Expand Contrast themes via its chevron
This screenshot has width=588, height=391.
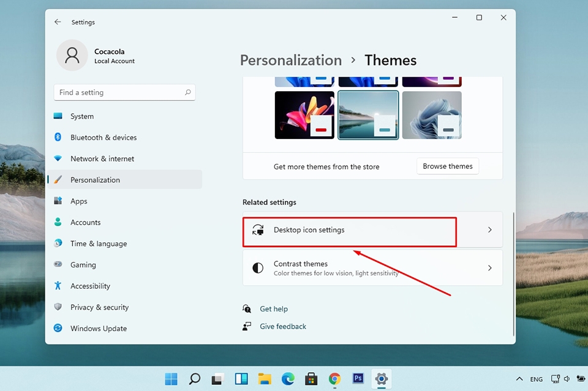[489, 268]
